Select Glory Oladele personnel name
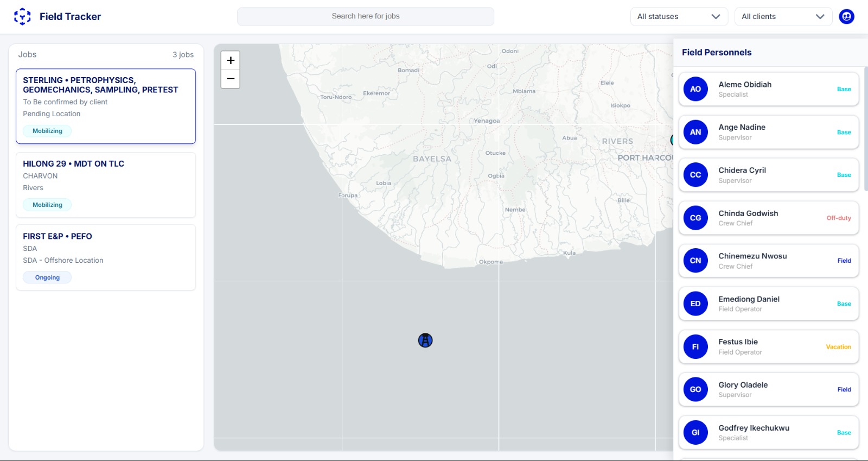This screenshot has height=461, width=868. 743,384
